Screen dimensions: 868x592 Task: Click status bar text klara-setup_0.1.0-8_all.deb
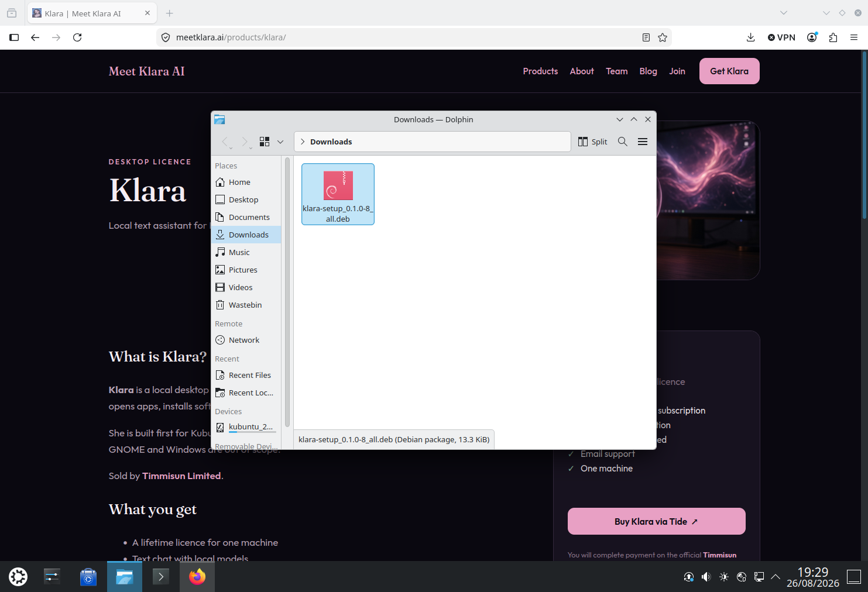pos(394,439)
